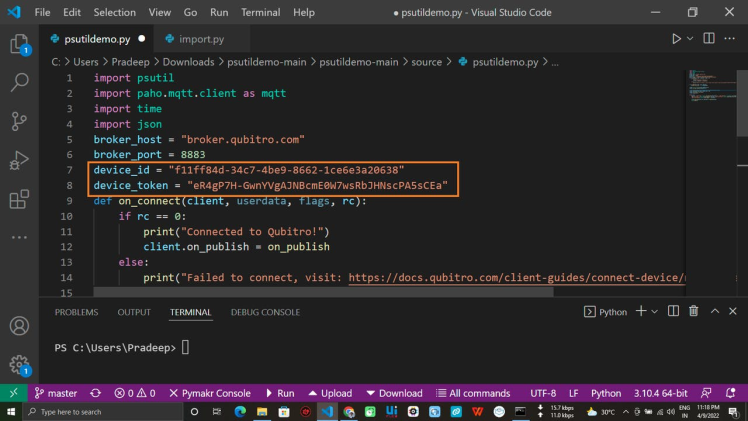The height and width of the screenshot is (421, 748).
Task: Open the Search view in activity bar
Action: [x=18, y=84]
